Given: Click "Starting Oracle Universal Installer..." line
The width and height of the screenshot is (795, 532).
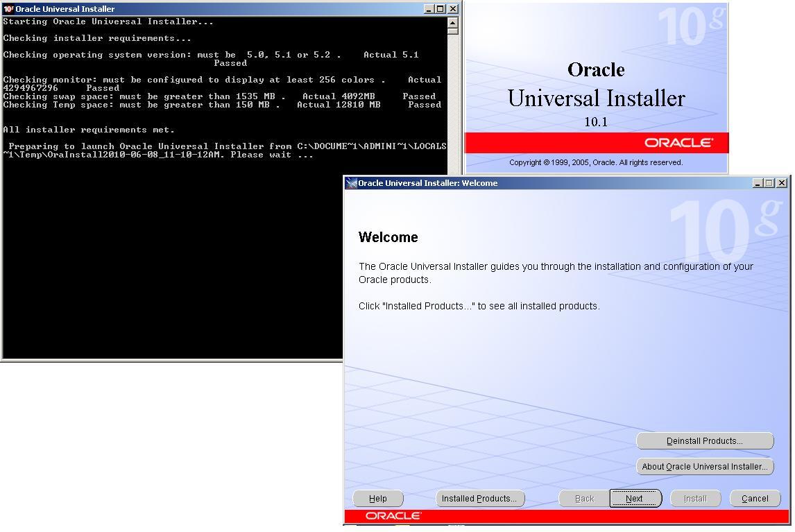Looking at the screenshot, I should 108,22.
